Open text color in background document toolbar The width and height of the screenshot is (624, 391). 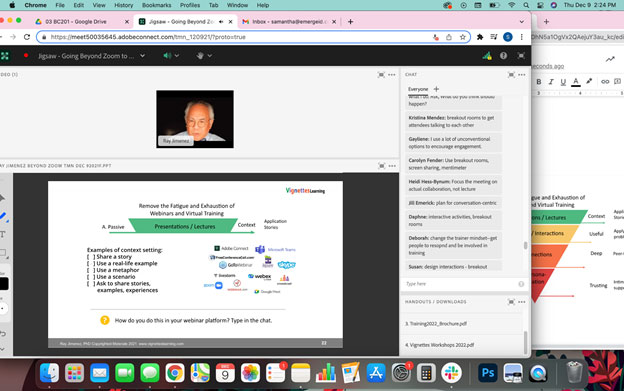(x=576, y=82)
